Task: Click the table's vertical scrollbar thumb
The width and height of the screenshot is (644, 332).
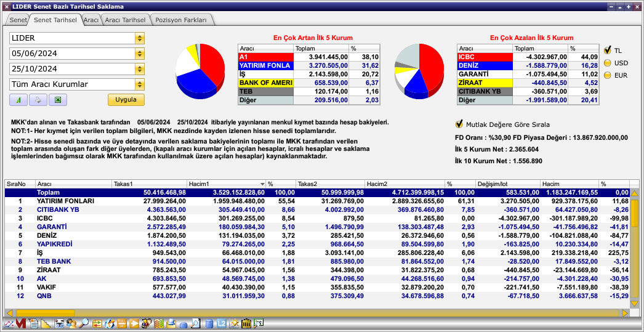Action: point(634,214)
